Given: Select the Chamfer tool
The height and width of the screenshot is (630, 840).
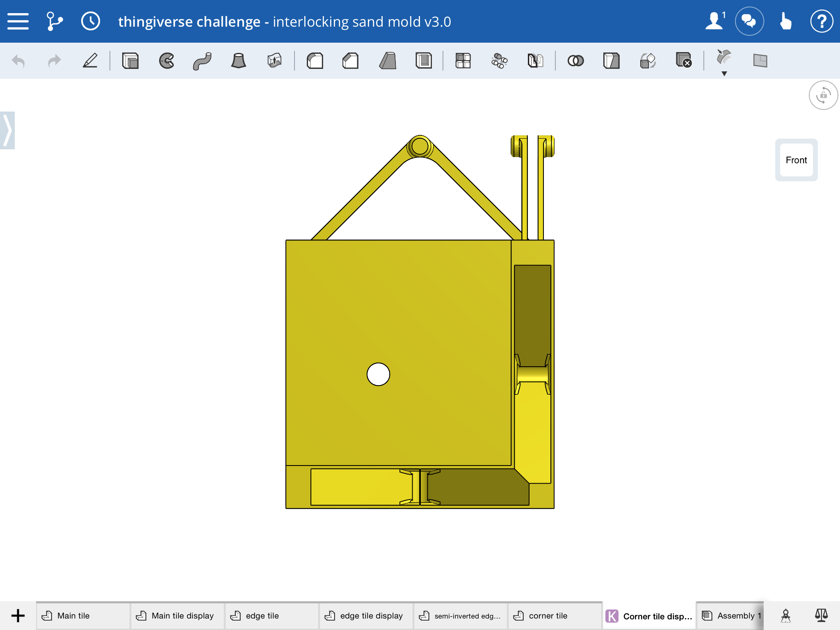Looking at the screenshot, I should 351,61.
